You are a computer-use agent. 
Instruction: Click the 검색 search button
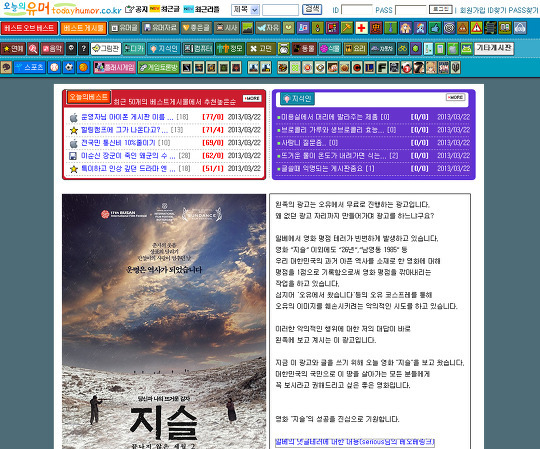tap(312, 9)
